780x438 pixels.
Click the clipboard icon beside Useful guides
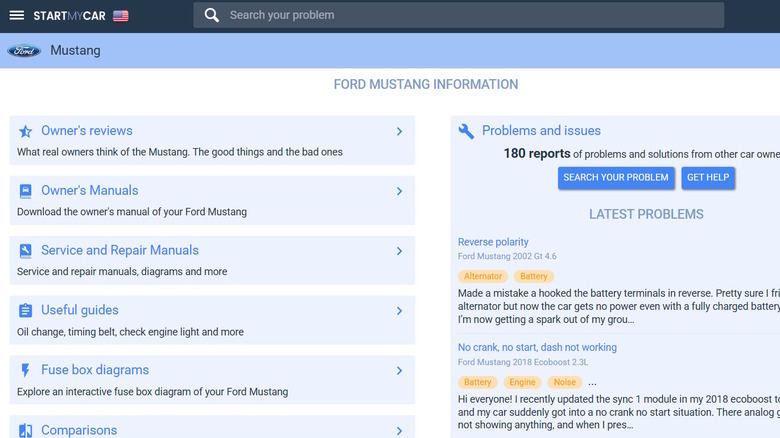point(25,311)
